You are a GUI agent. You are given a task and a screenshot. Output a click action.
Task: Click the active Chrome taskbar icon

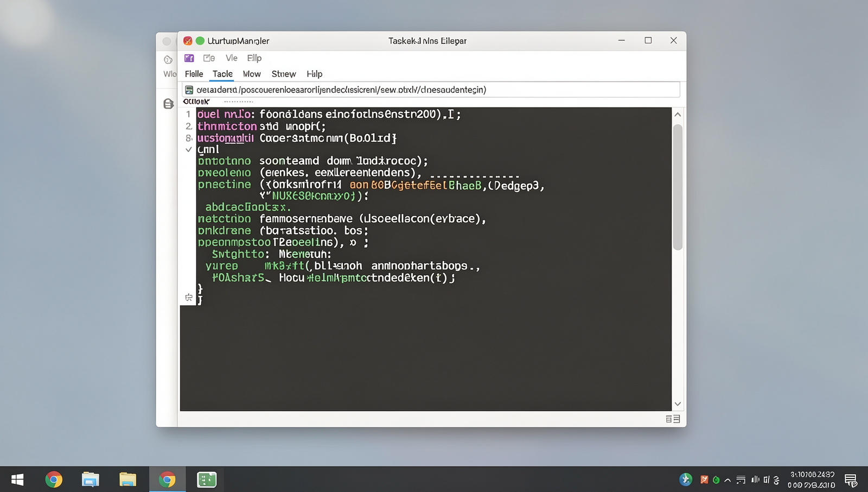pos(167,480)
